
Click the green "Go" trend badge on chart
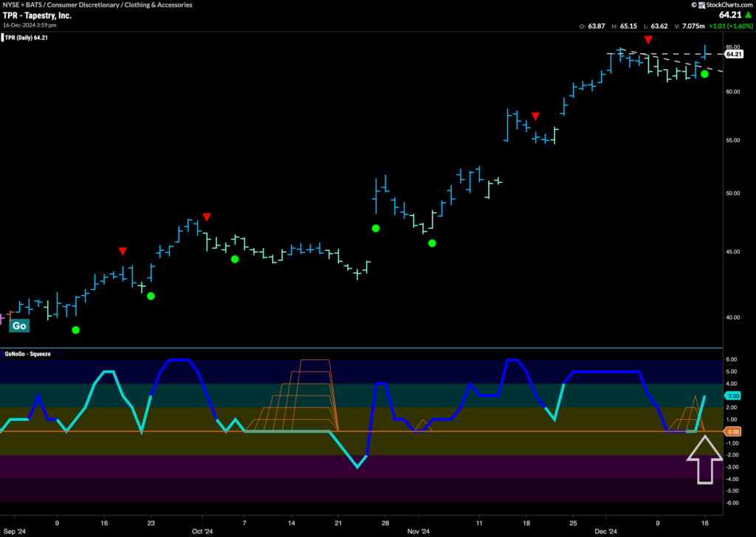click(x=19, y=325)
